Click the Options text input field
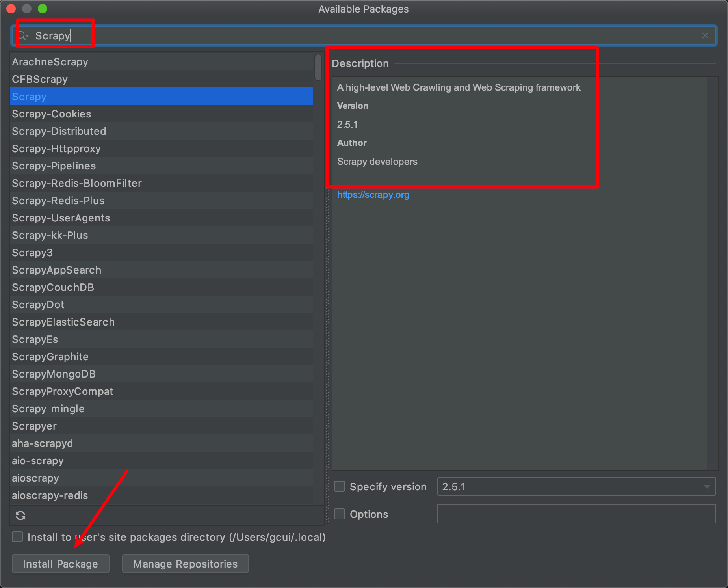Screen dimensions: 728x588 576,514
